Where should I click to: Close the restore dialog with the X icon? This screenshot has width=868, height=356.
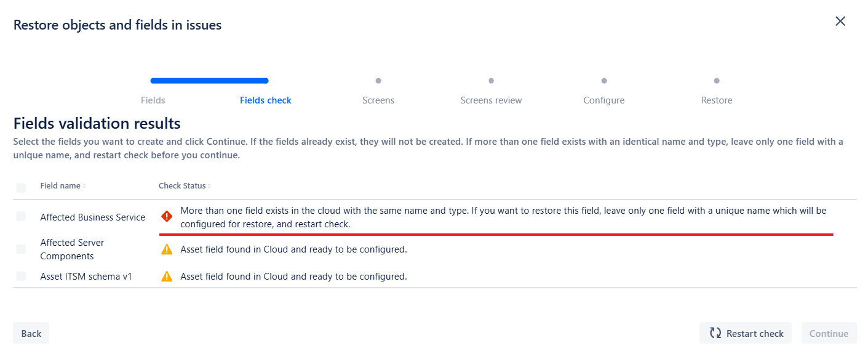[840, 22]
